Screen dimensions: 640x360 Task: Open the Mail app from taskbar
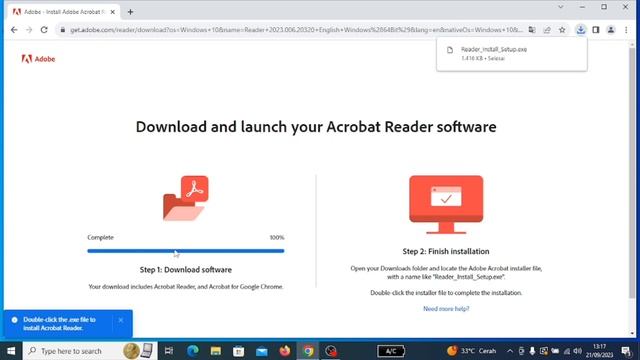tap(262, 351)
